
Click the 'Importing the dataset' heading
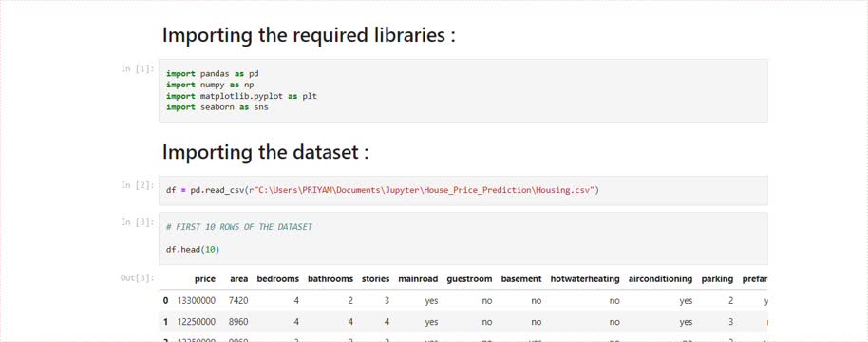tap(265, 152)
